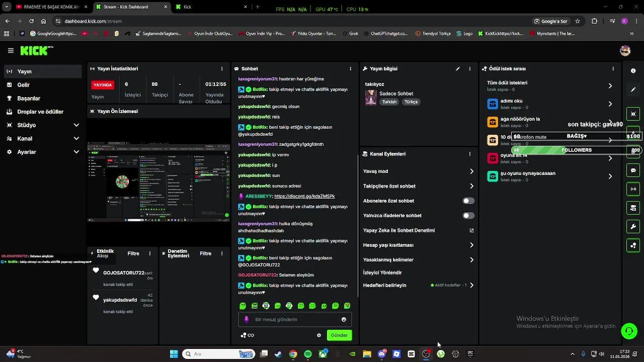
Task: Open Hedefleri belirleyin arrow
Action: [471, 285]
